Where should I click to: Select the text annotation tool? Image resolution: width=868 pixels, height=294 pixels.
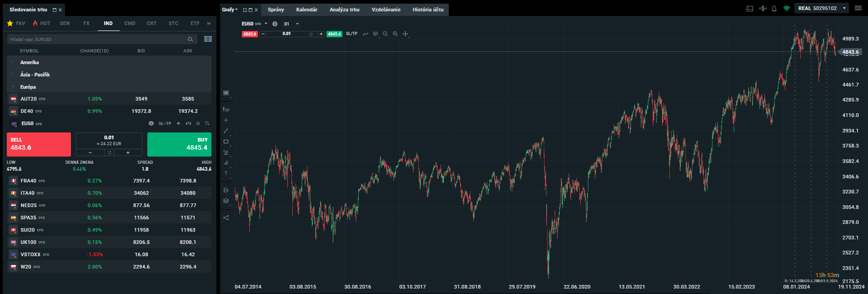[x=226, y=173]
